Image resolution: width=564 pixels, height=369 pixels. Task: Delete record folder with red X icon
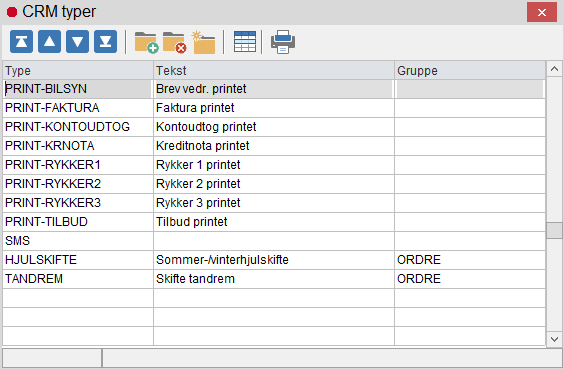tap(174, 42)
